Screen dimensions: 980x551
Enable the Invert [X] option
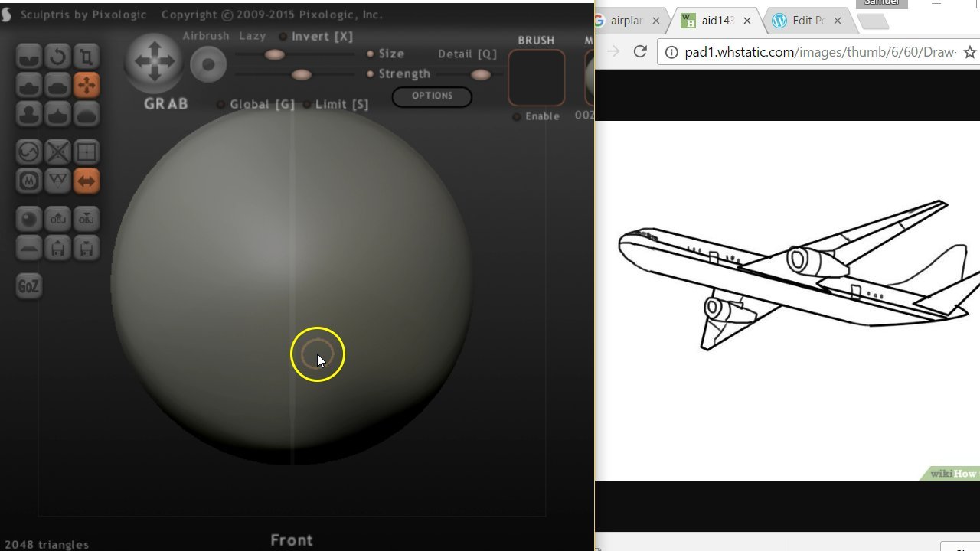pos(283,36)
